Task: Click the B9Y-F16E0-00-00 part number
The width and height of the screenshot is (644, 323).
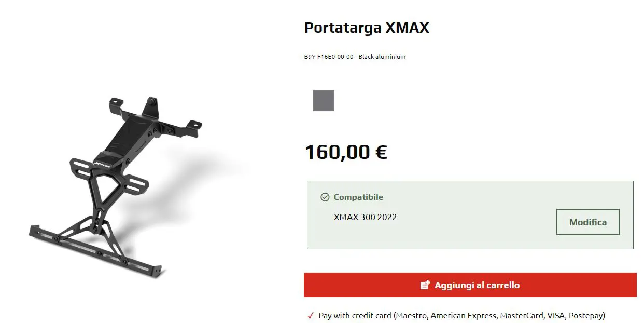Action: (x=329, y=57)
